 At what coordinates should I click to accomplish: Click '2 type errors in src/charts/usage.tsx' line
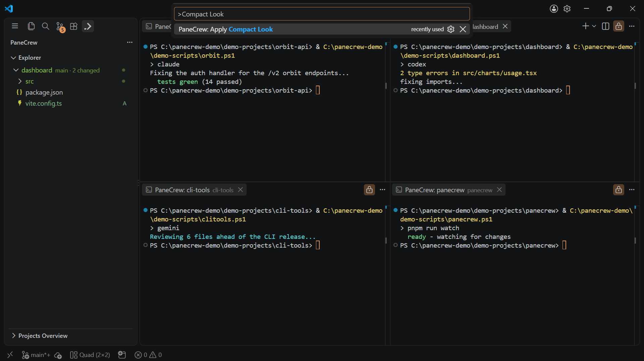point(468,73)
